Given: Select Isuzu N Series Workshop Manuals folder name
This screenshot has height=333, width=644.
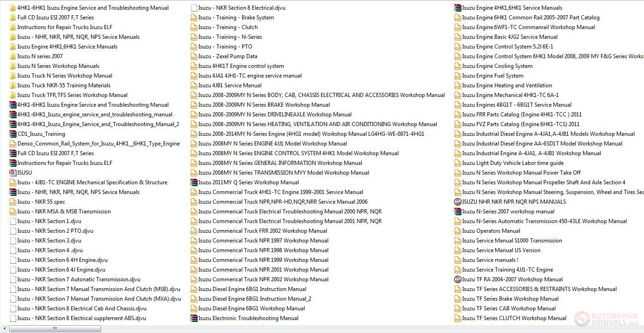Looking at the screenshot, I should tap(58, 66).
